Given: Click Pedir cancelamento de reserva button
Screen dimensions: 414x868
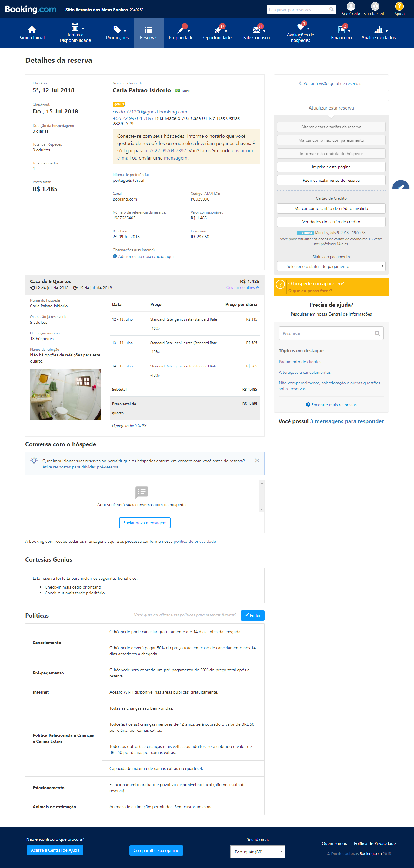Looking at the screenshot, I should point(331,180).
